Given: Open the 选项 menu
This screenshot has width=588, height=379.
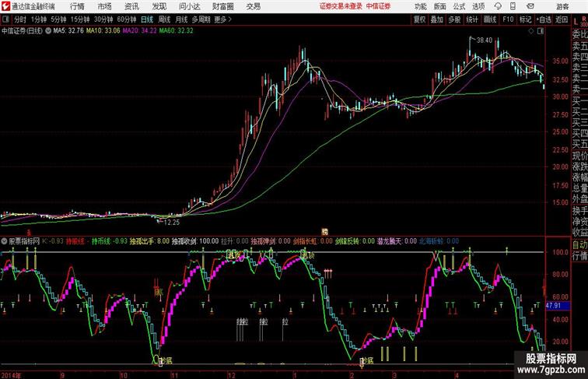Looking at the screenshot, I should (x=478, y=6).
